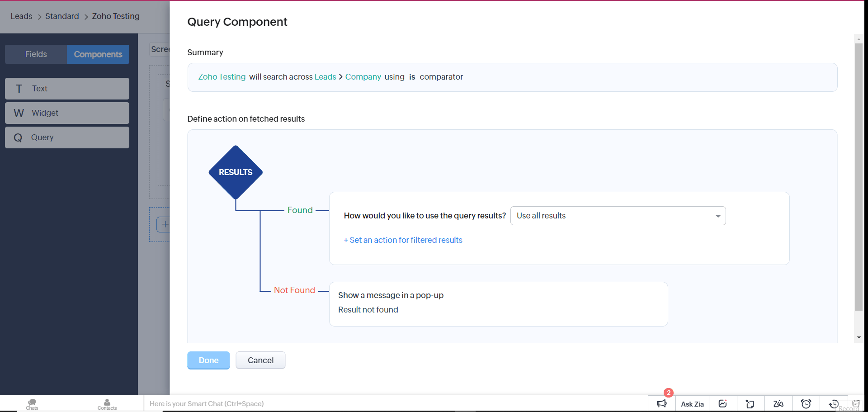Switch to the Components tab
This screenshot has height=412, width=868.
pyautogui.click(x=98, y=54)
